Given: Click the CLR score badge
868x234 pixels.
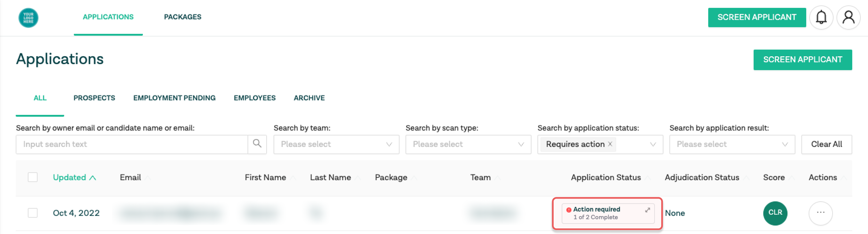Looking at the screenshot, I should 775,213.
